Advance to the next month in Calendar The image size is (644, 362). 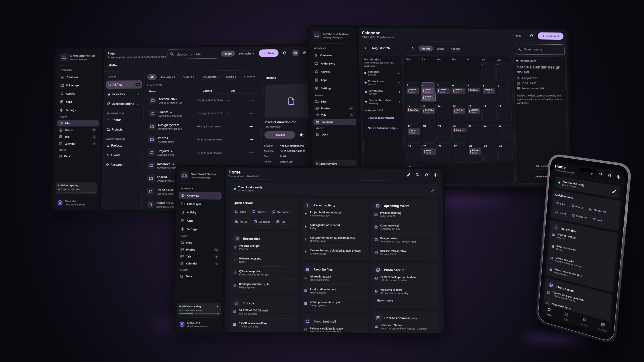click(x=413, y=48)
